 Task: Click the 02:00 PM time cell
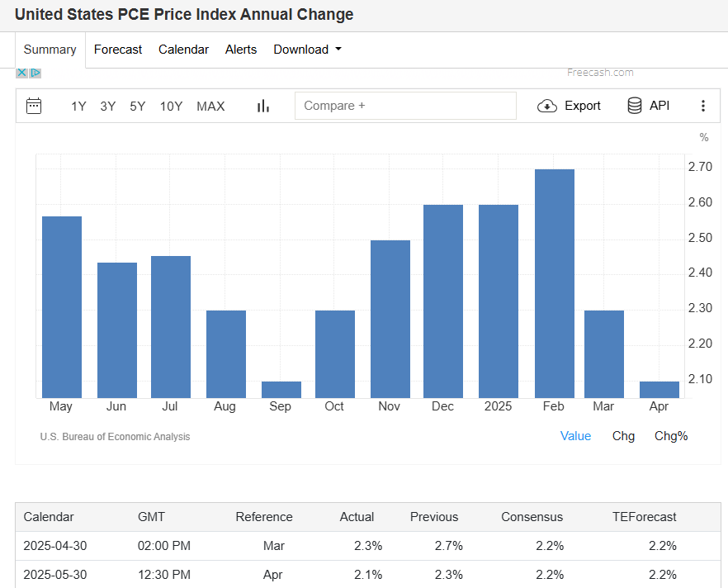[x=164, y=546]
